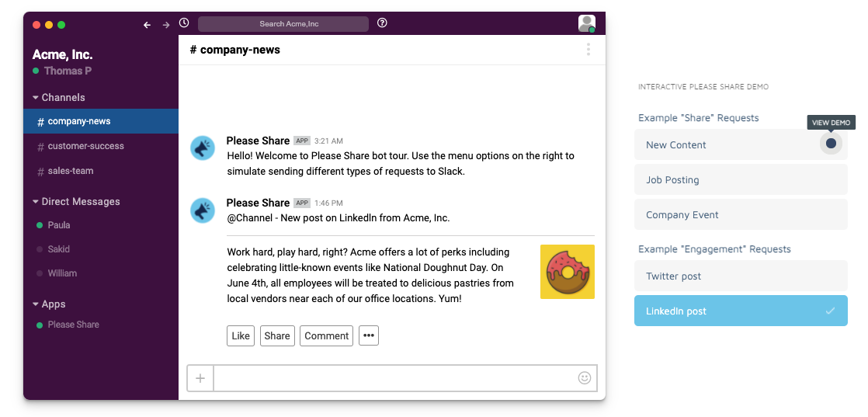Click hash icon beside company-news channel

click(x=40, y=122)
